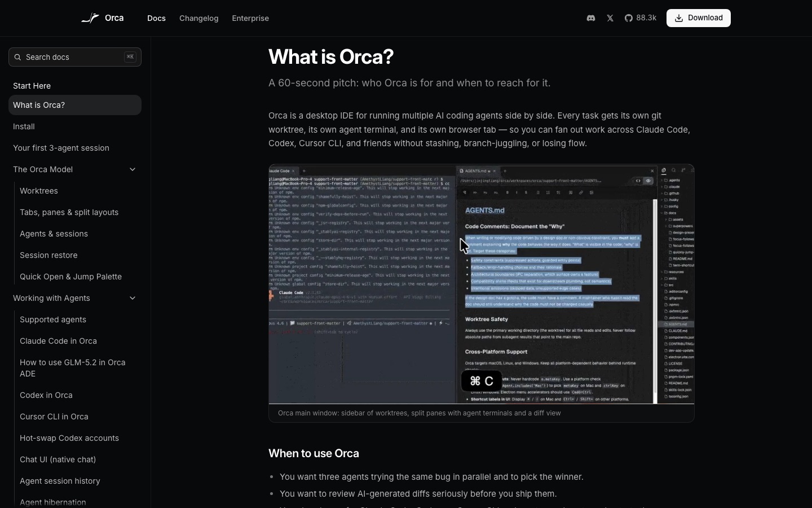
Task: Open the Session restore page
Action: coord(48,255)
